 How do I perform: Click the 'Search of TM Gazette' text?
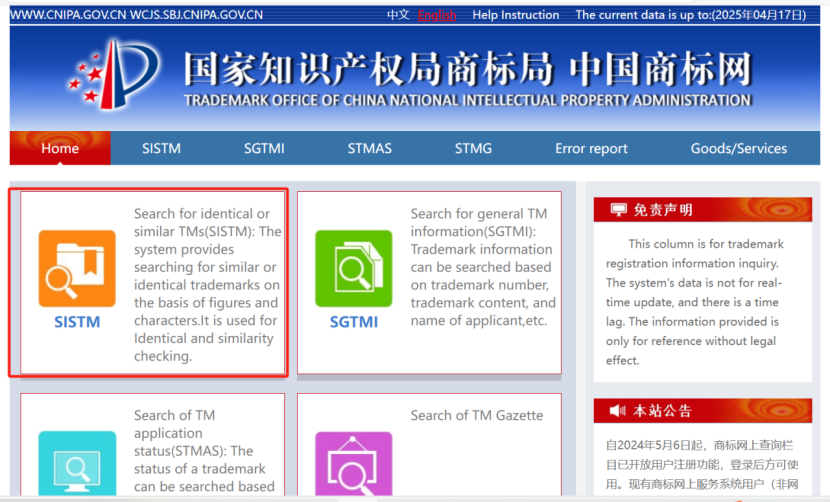coord(476,415)
